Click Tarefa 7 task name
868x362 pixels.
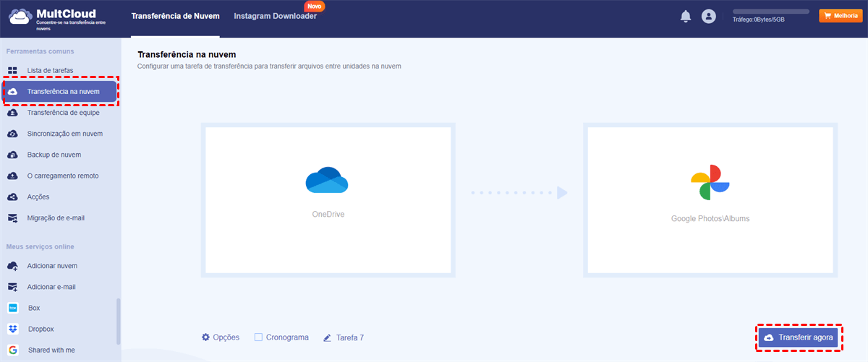click(x=351, y=337)
